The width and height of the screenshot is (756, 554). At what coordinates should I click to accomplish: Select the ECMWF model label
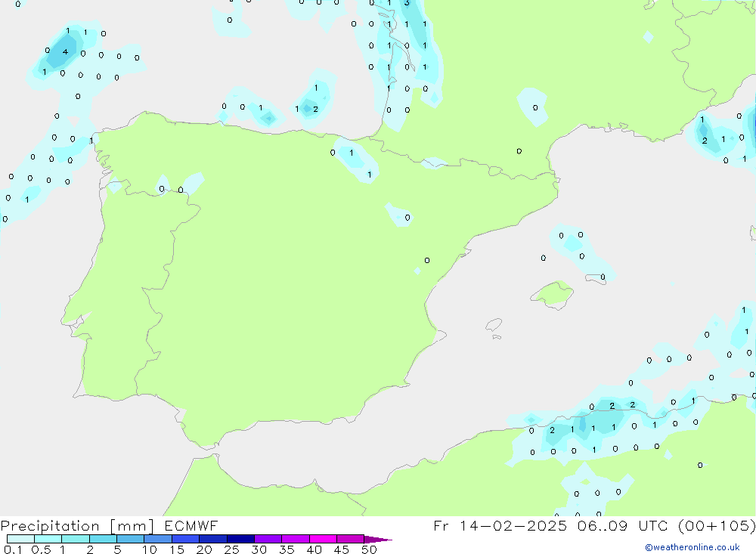(189, 525)
